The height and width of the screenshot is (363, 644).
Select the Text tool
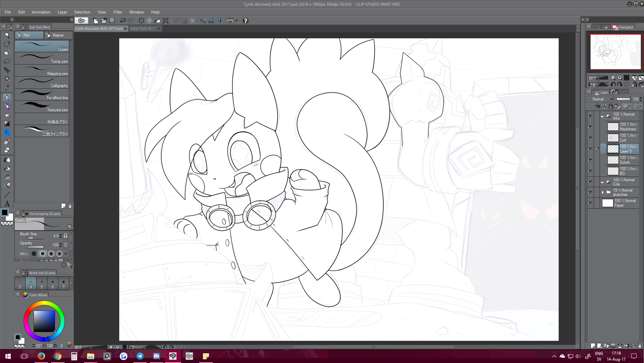pos(7,204)
